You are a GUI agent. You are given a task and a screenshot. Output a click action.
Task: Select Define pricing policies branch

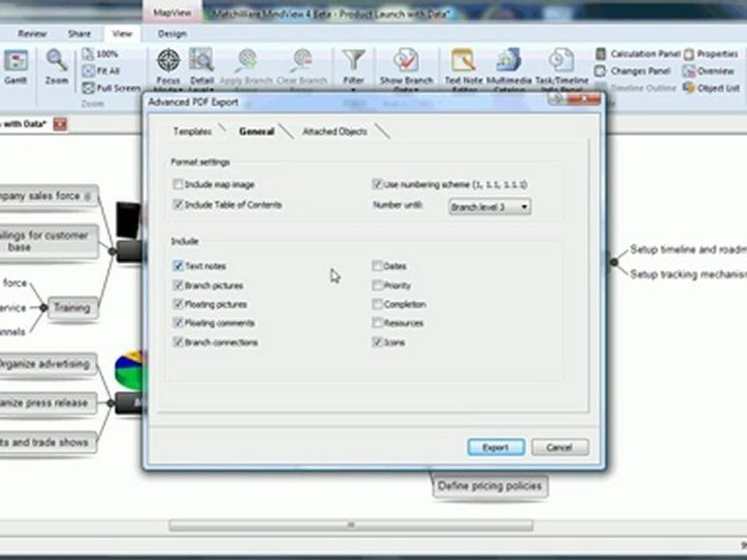tap(489, 486)
